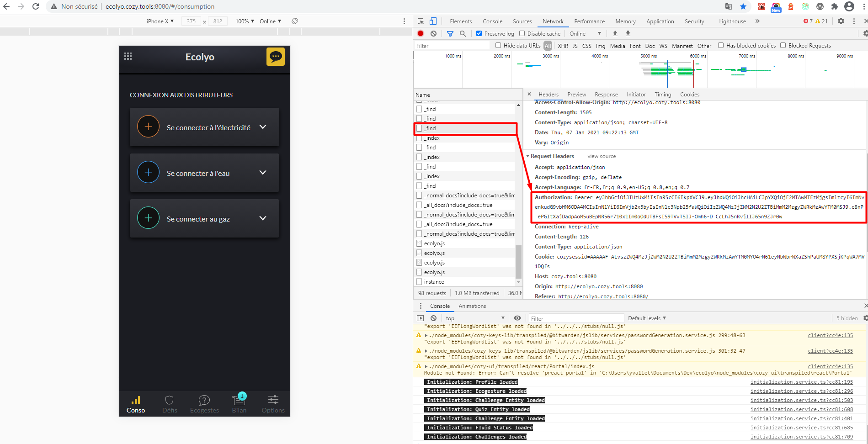Open network search magnifier
The width and height of the screenshot is (868, 444).
[x=463, y=33]
